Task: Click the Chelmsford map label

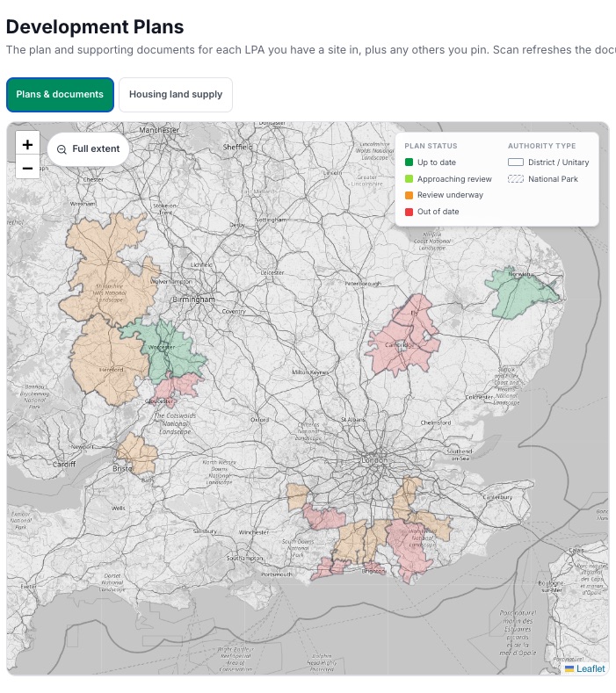Action: [436, 423]
